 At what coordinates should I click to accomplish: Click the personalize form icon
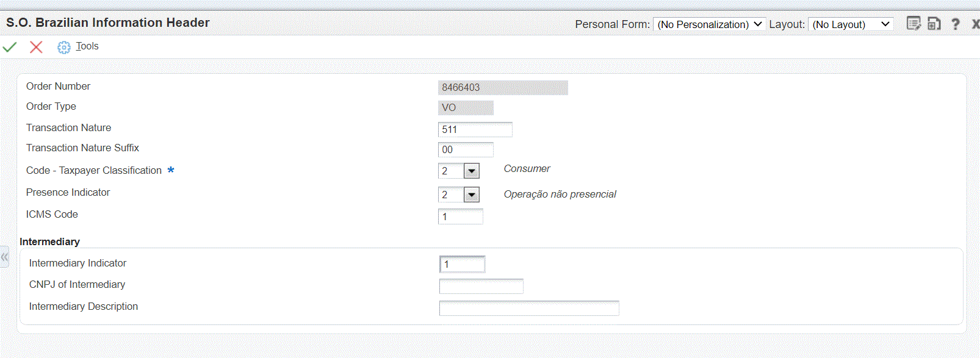click(913, 24)
